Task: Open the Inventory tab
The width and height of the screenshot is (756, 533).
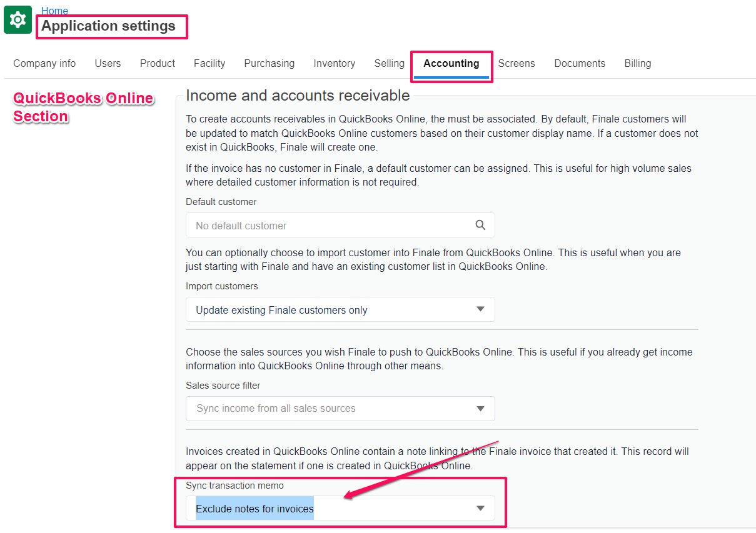Action: tap(334, 63)
